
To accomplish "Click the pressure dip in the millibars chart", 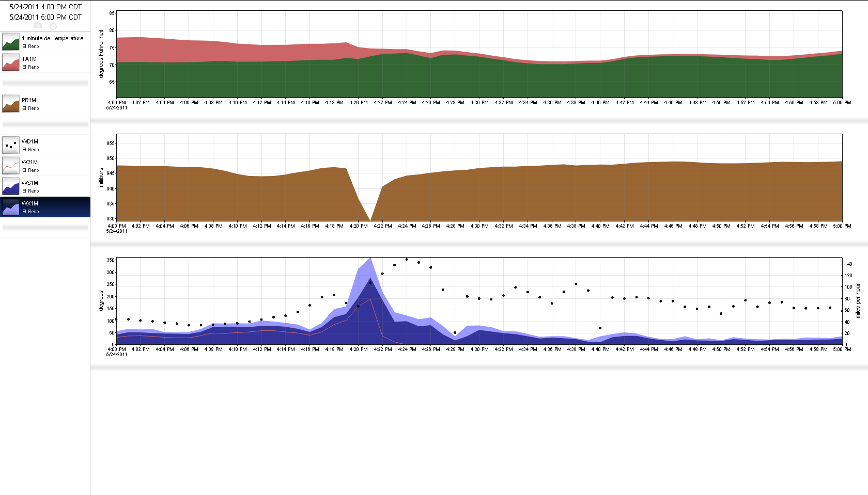I will click(x=370, y=218).
